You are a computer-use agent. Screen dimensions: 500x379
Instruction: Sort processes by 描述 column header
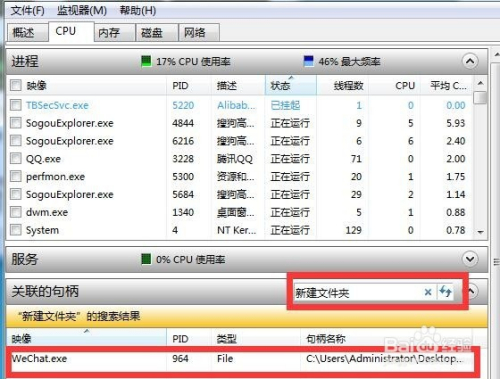coord(238,86)
